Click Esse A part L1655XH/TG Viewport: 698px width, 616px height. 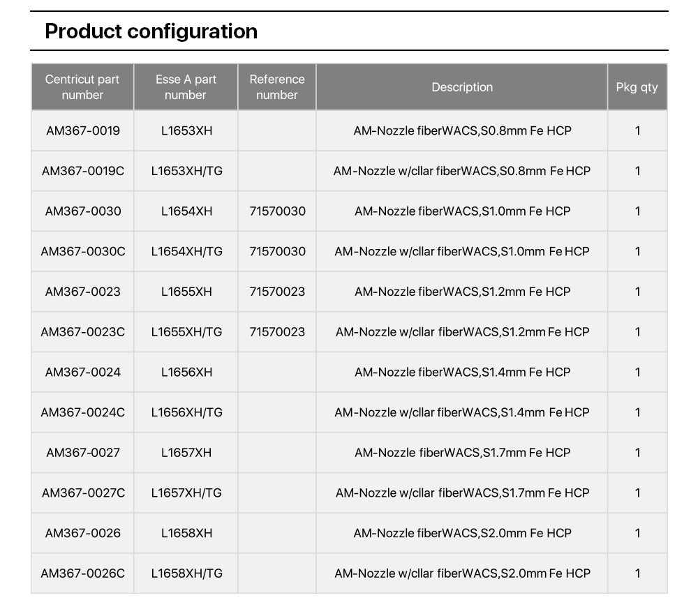point(186,332)
